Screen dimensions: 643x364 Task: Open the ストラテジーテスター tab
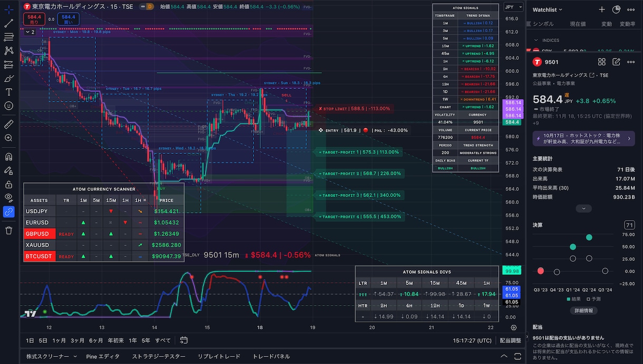[159, 357]
